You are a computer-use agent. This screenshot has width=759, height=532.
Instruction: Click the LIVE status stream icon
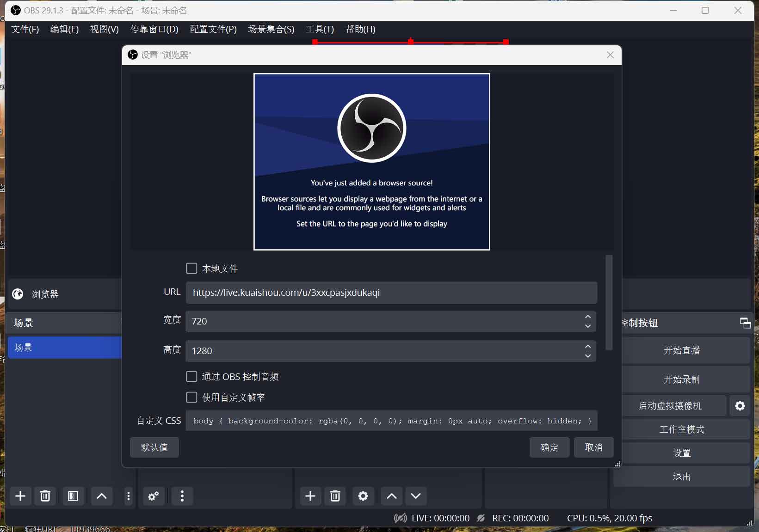tap(401, 518)
